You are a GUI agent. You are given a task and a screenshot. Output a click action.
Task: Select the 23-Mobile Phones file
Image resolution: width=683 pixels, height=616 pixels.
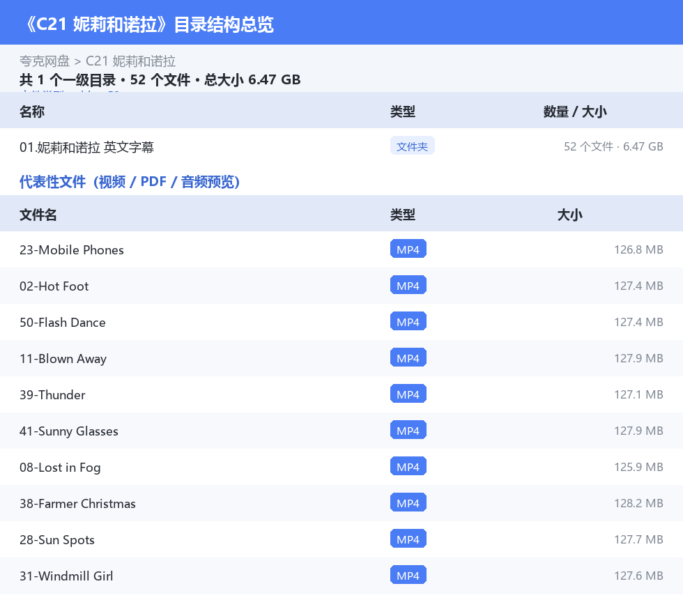[71, 249]
